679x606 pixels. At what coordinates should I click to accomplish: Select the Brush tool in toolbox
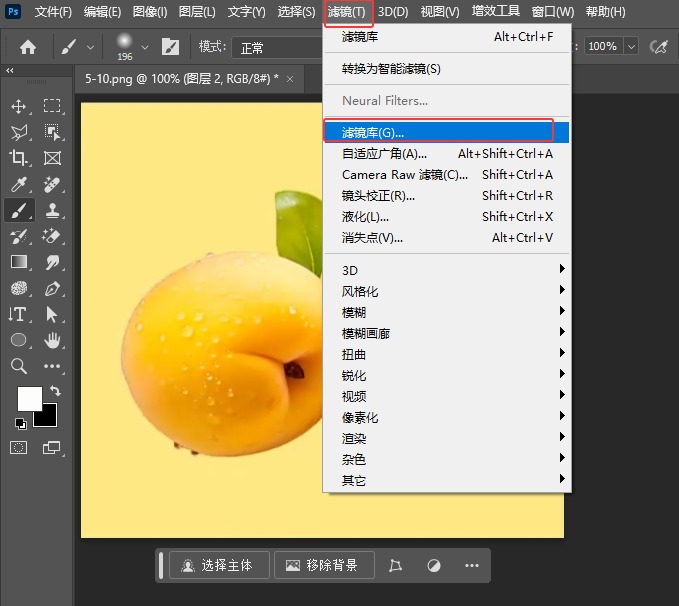pyautogui.click(x=19, y=211)
